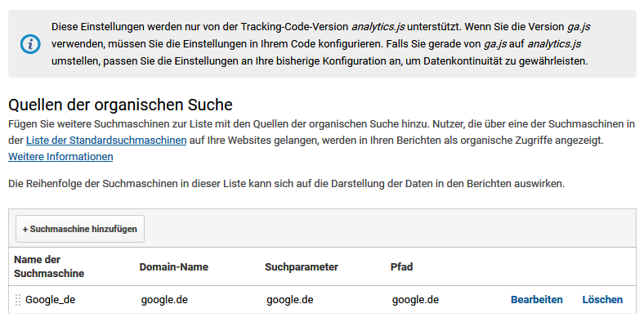Click the Fügen Sie weitere Suchmaschinen paragraph
The height and width of the screenshot is (322, 644).
321,140
